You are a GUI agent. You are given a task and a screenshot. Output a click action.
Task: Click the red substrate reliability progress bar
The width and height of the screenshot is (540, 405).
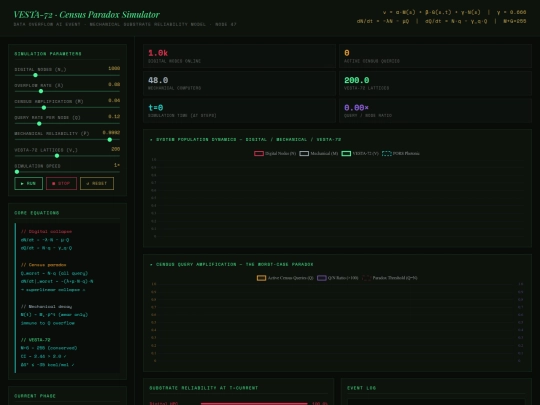click(x=254, y=403)
